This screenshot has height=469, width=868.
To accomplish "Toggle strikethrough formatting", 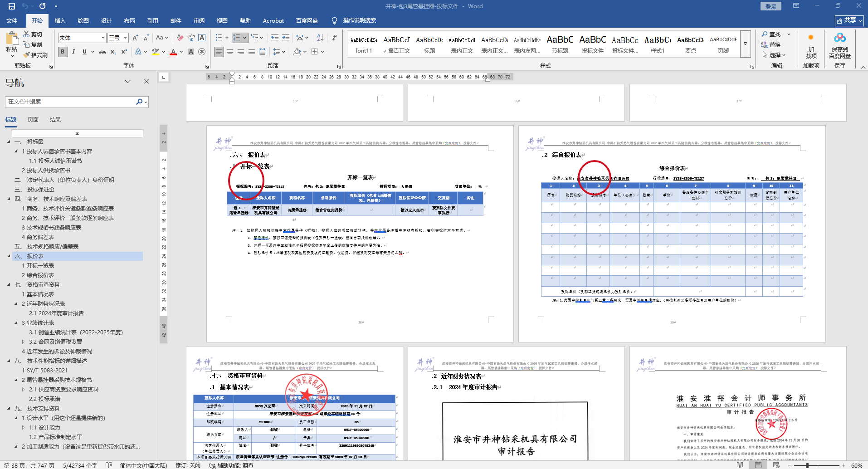I will tap(102, 52).
